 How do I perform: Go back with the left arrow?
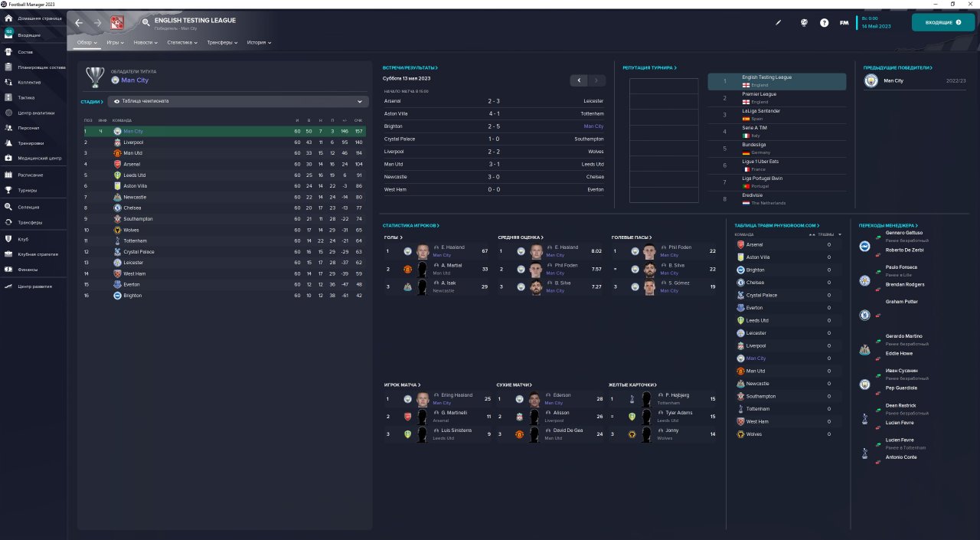click(79, 23)
